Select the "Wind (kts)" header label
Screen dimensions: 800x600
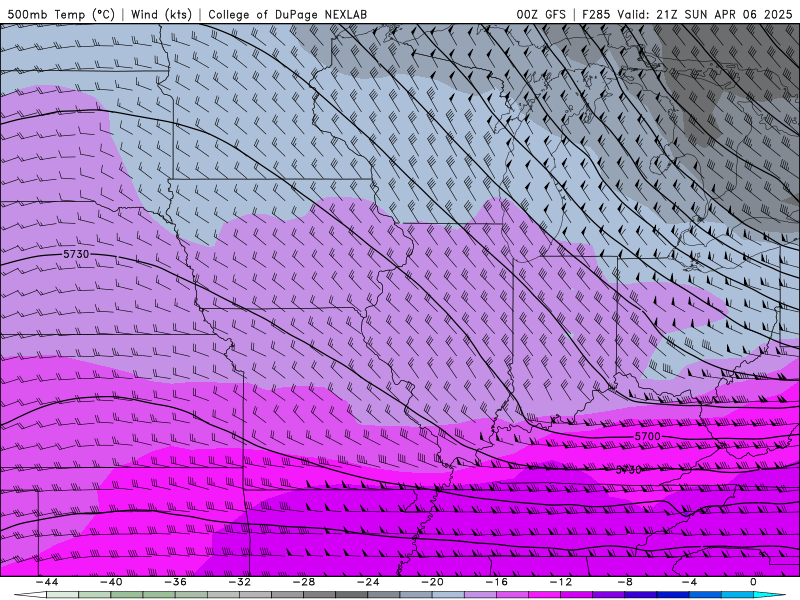click(161, 14)
